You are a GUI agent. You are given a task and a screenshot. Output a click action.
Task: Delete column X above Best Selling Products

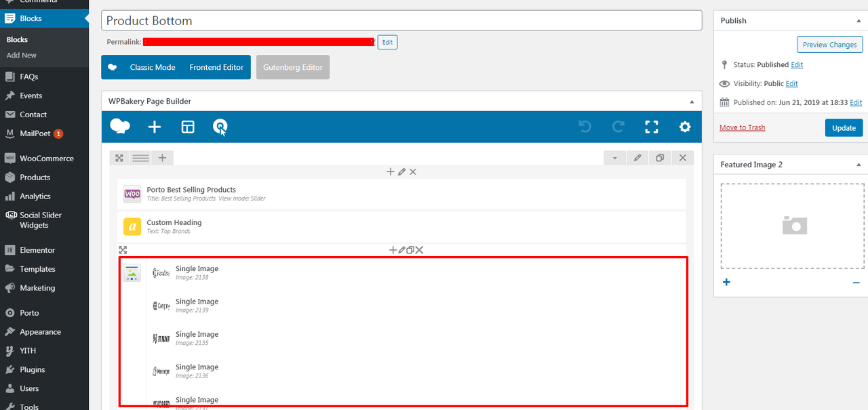[x=413, y=172]
